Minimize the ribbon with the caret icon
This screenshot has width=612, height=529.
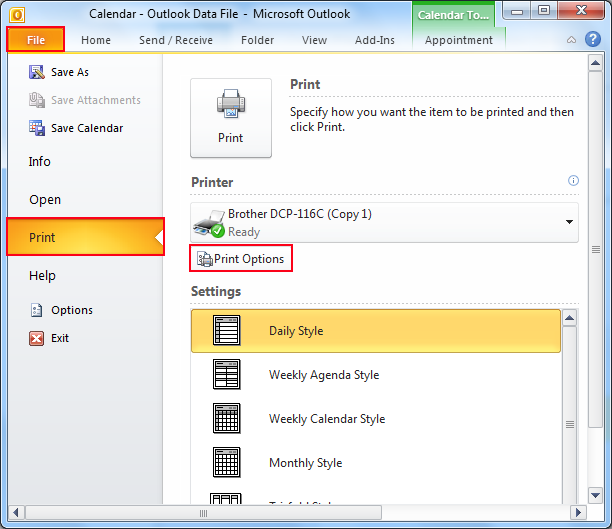[x=571, y=40]
